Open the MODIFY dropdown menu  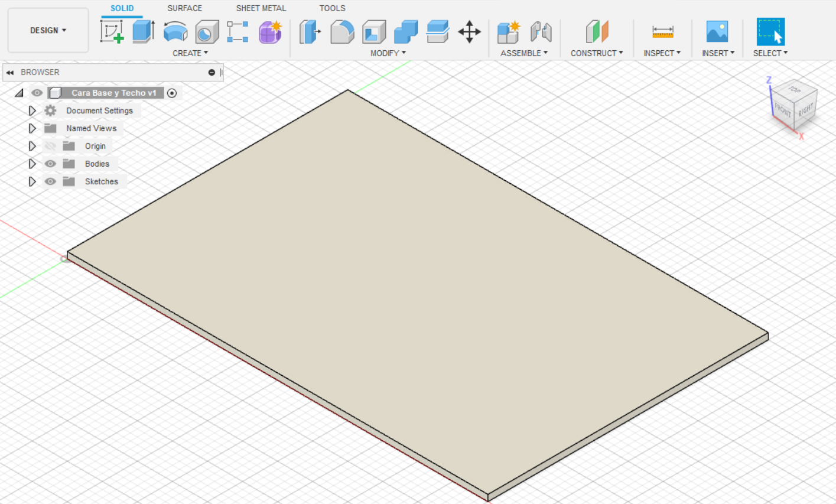(388, 53)
